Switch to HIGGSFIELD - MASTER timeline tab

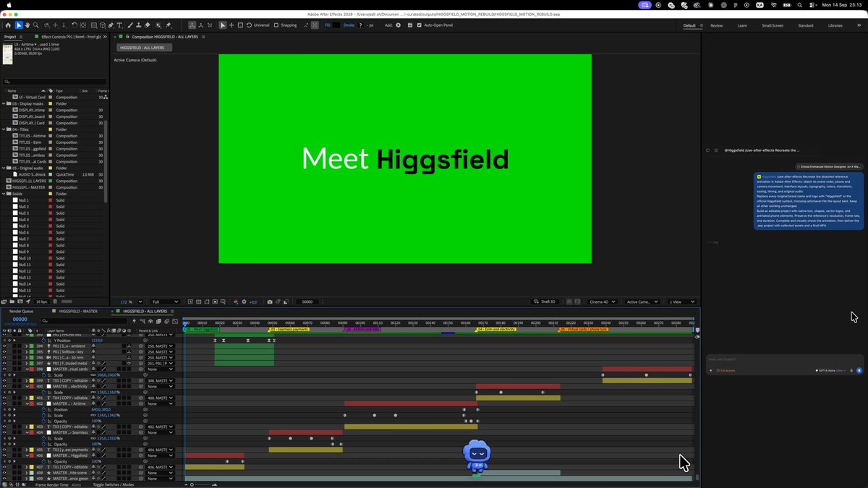[78, 311]
